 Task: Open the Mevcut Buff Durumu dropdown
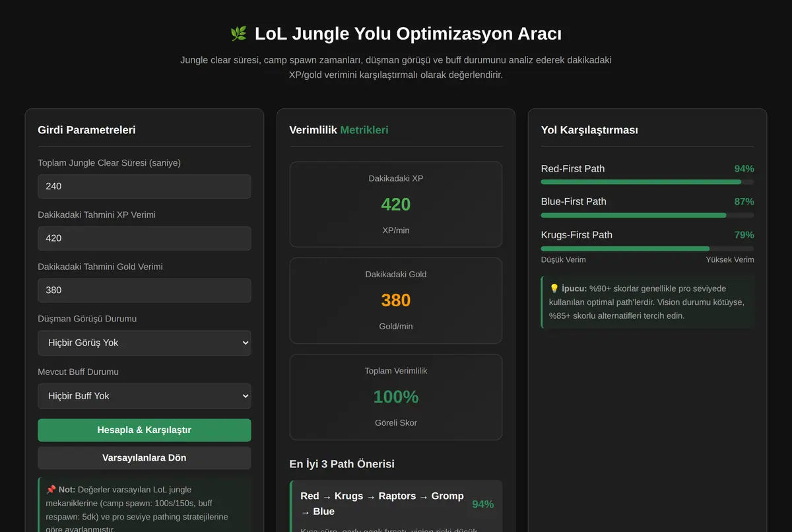point(145,396)
